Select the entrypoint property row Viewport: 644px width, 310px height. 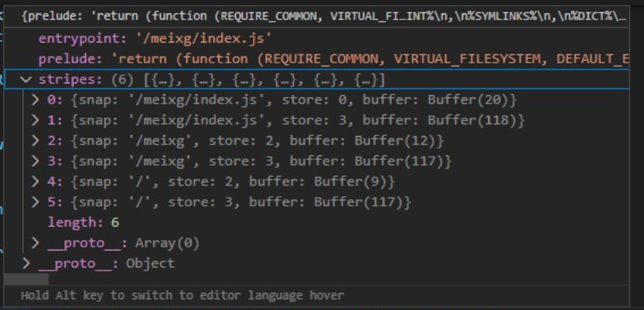[154, 39]
